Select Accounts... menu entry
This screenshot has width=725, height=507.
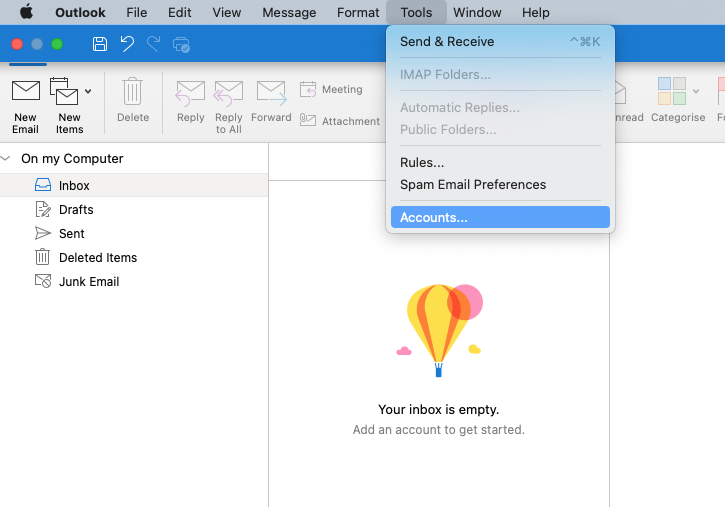(x=500, y=217)
